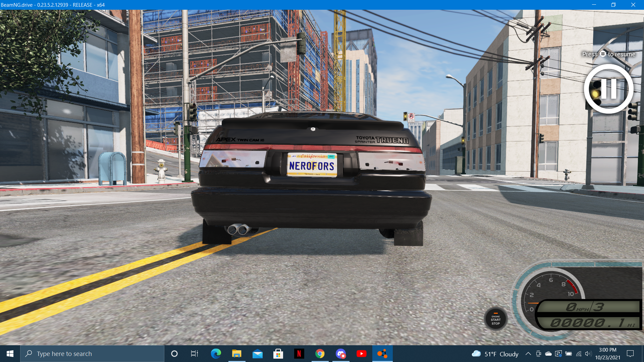Viewport: 644px width, 362px height.
Task: Click the large pause icon to resume
Action: 608,89
